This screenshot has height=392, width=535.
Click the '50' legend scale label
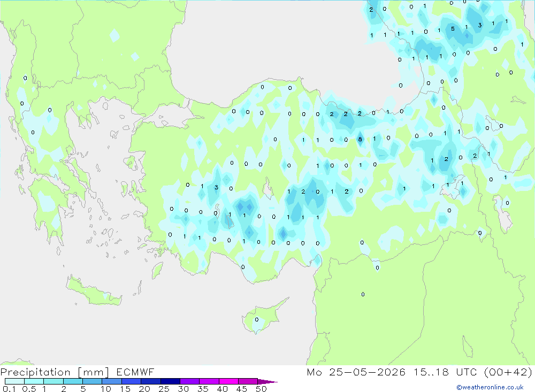pyautogui.click(x=261, y=389)
